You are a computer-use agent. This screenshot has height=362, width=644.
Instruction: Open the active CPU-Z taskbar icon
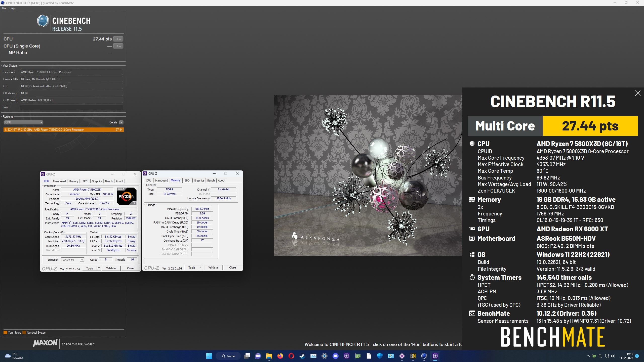(435, 356)
